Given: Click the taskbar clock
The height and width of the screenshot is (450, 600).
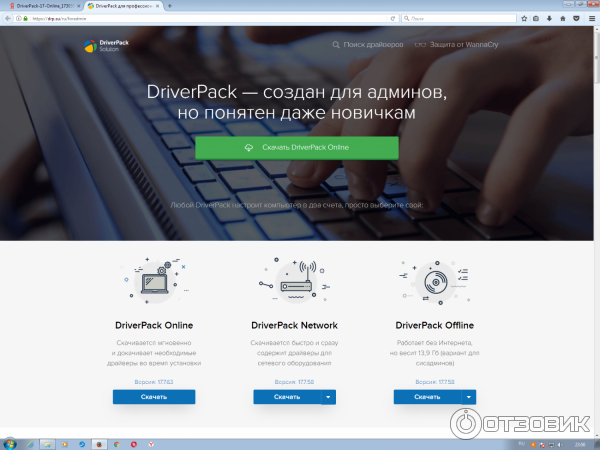Looking at the screenshot, I should [x=580, y=445].
